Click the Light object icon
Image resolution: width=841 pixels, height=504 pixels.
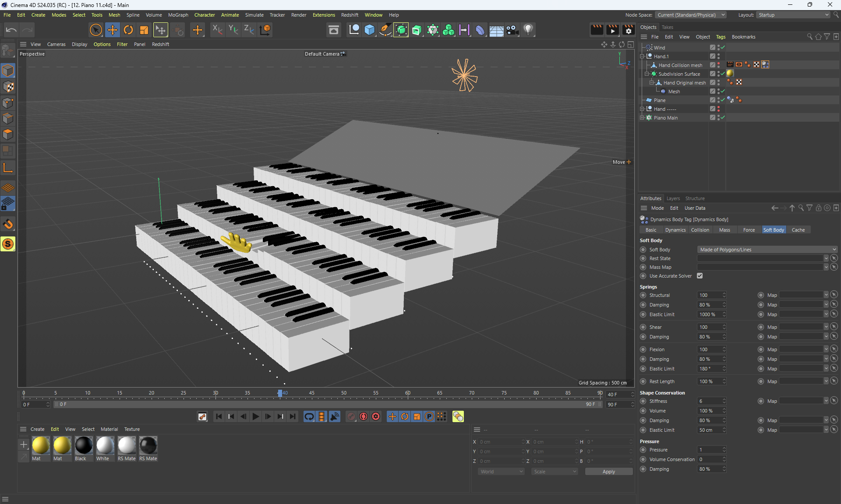click(528, 30)
